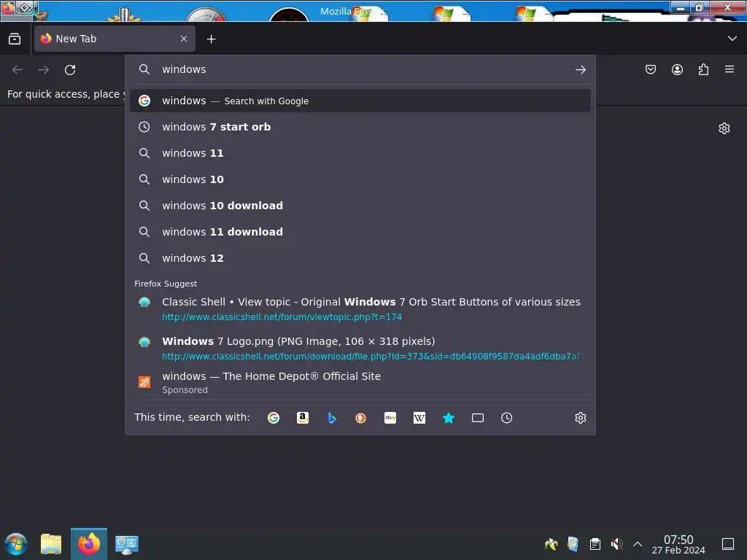This screenshot has height=560, width=747.
Task: Search open tabs with tab icon
Action: click(477, 418)
